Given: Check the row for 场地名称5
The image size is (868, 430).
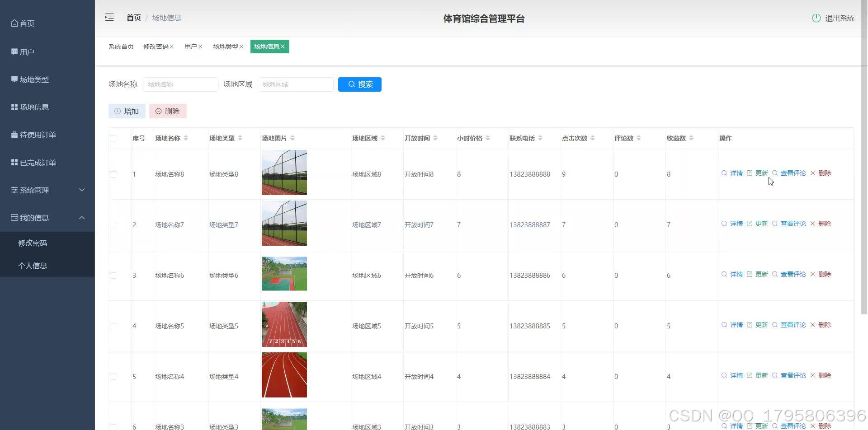Looking at the screenshot, I should click(113, 326).
